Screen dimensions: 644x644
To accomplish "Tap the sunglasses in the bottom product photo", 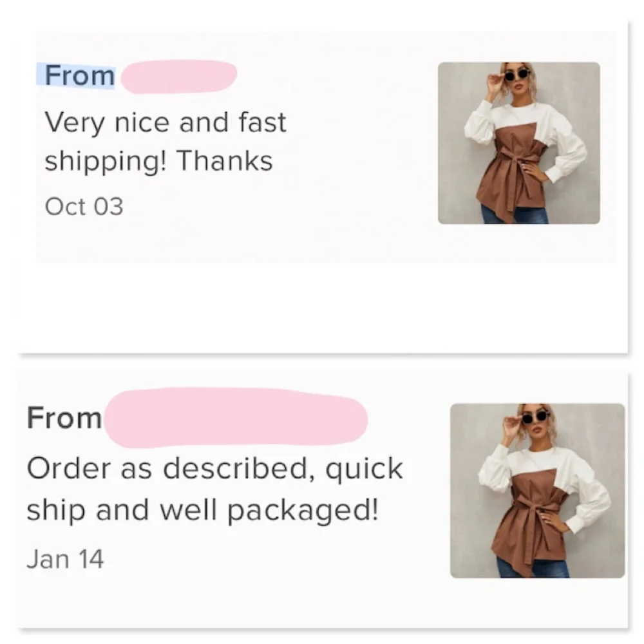I will coord(536,417).
